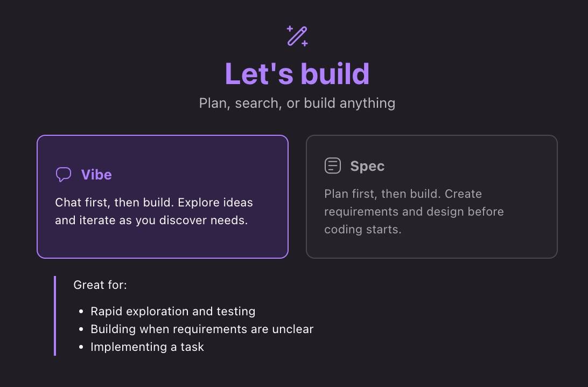
Task: Click the "Great for:" label
Action: coord(100,285)
